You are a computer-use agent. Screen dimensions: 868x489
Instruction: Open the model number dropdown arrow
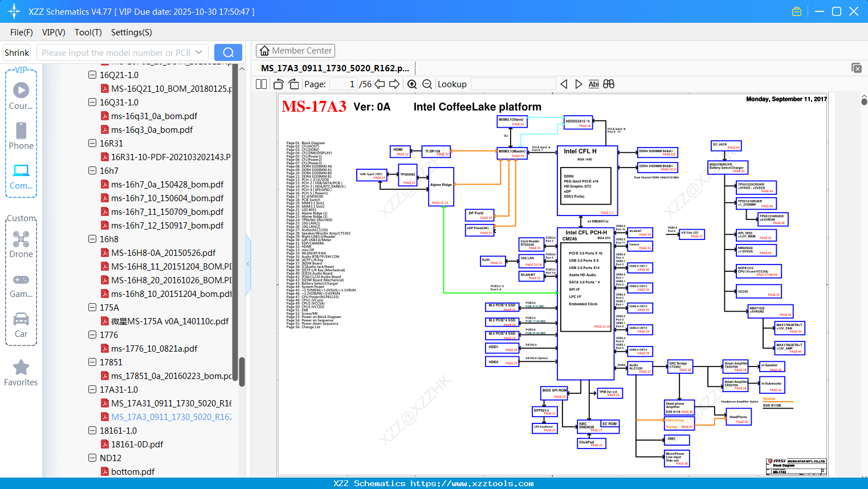199,52
